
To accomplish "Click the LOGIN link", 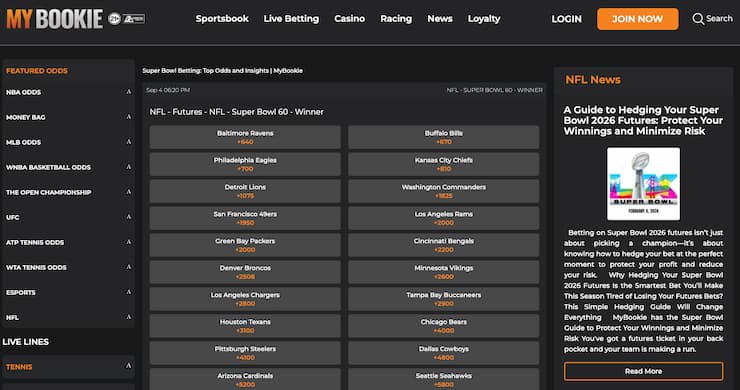I will tap(566, 19).
